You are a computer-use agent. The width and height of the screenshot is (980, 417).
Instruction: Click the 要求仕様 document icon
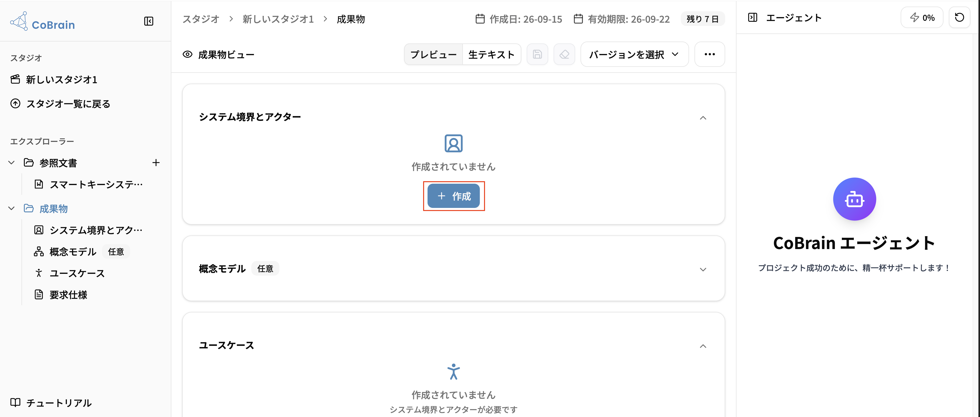39,295
